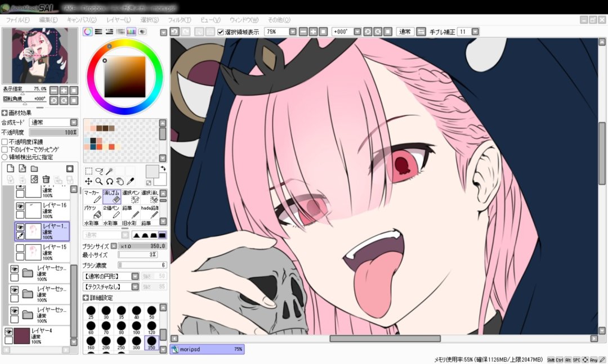608x364 pixels.
Task: Select the rotate view tool
Action: [110, 181]
